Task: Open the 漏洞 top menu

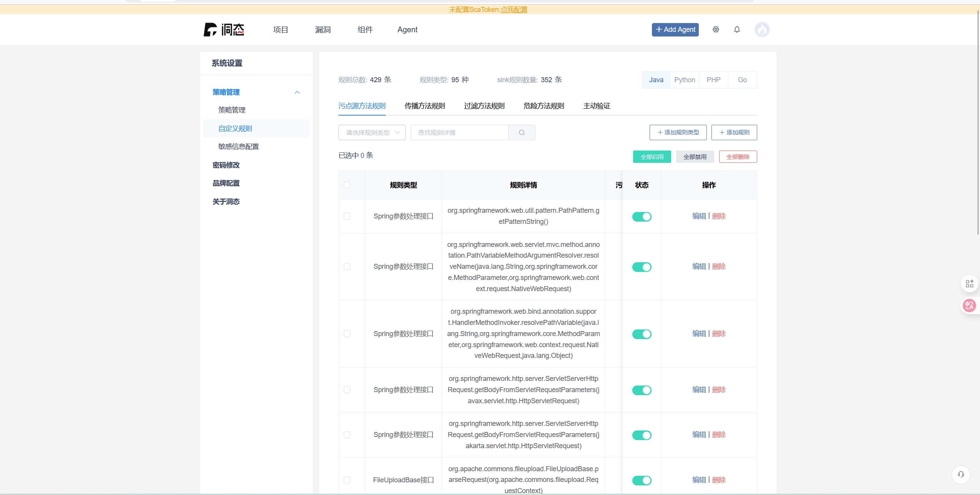Action: tap(323, 30)
